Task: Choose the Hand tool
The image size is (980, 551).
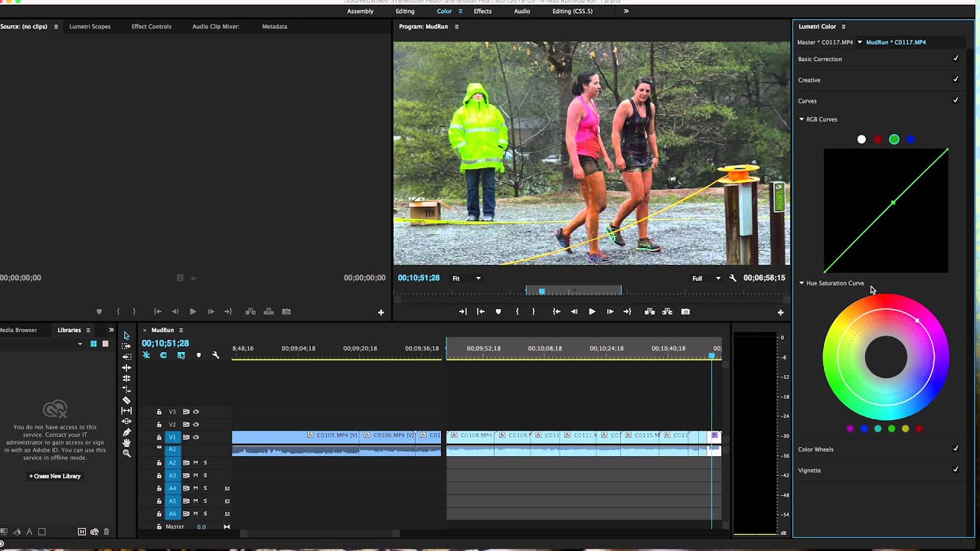Action: point(126,443)
